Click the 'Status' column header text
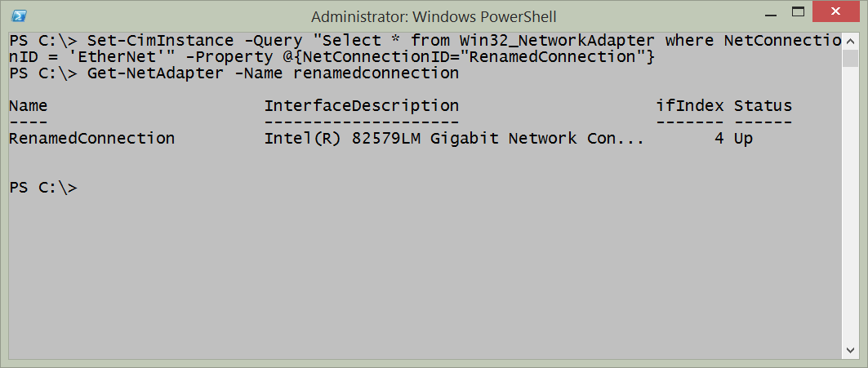Image resolution: width=868 pixels, height=368 pixels. pyautogui.click(x=763, y=106)
